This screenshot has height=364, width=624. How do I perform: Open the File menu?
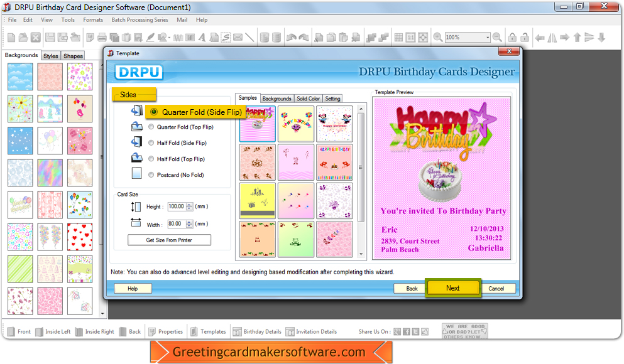coord(13,20)
